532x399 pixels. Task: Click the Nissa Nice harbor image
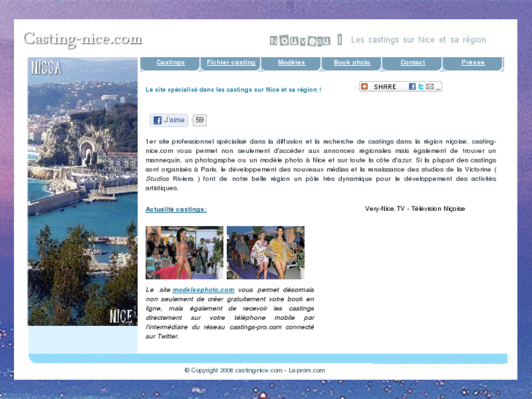pos(83,192)
